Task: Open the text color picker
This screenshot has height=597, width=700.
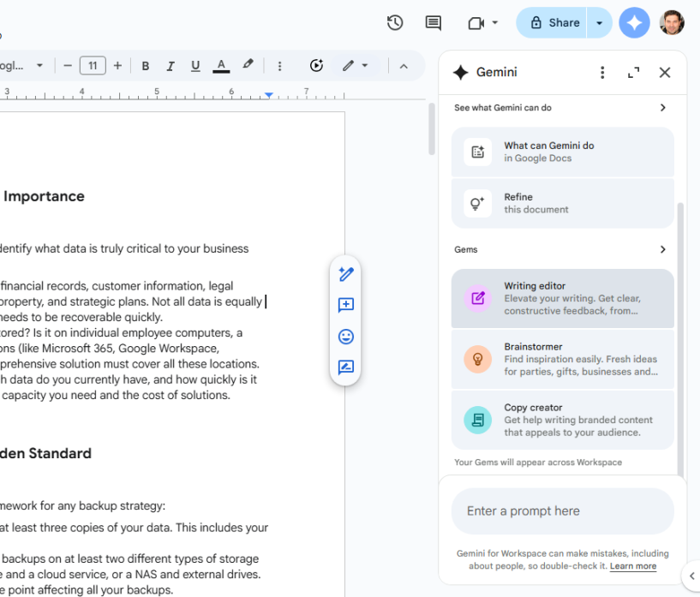Action: point(220,65)
